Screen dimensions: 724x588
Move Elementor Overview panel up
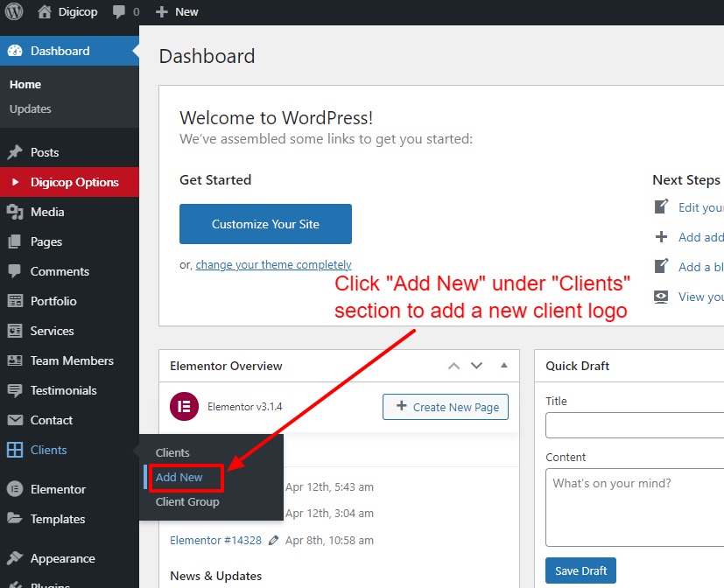coord(453,366)
